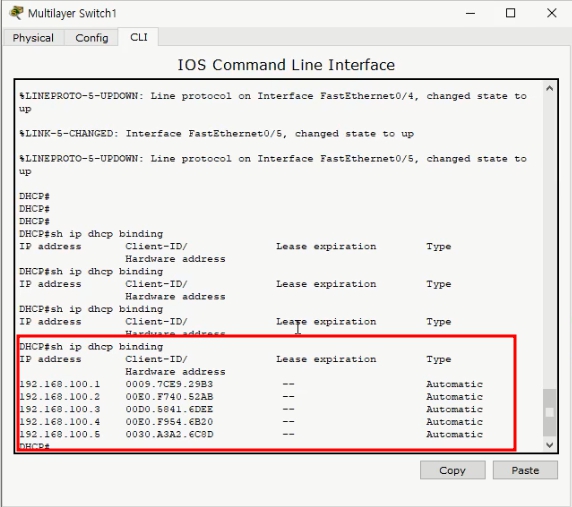Click IP address 192.168.100.1

tap(60, 384)
